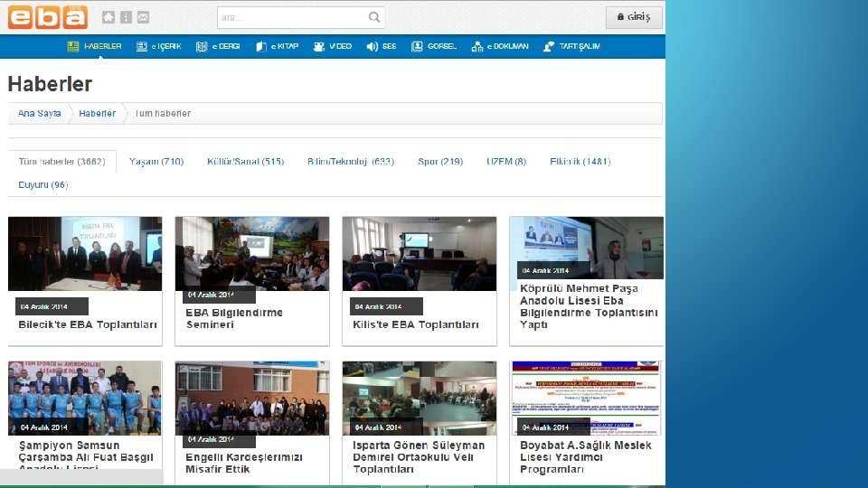
Task: Select the Kültür/Sanat (515) tab
Action: click(245, 162)
